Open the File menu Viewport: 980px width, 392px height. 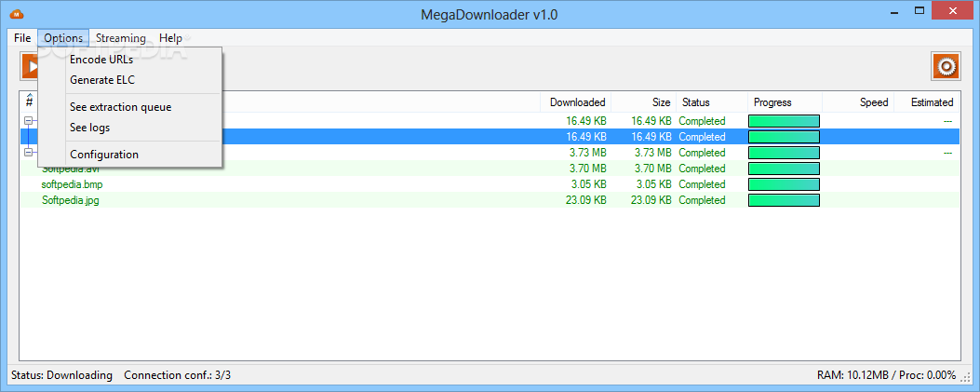coord(22,38)
